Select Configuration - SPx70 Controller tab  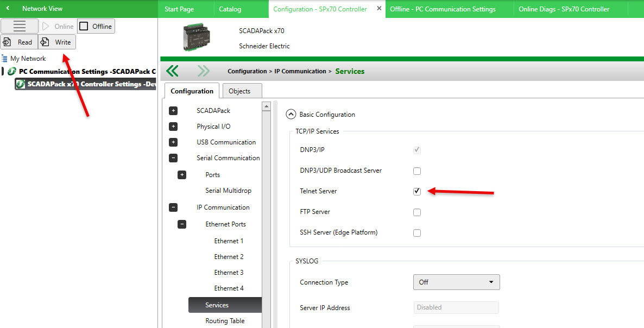coord(320,9)
